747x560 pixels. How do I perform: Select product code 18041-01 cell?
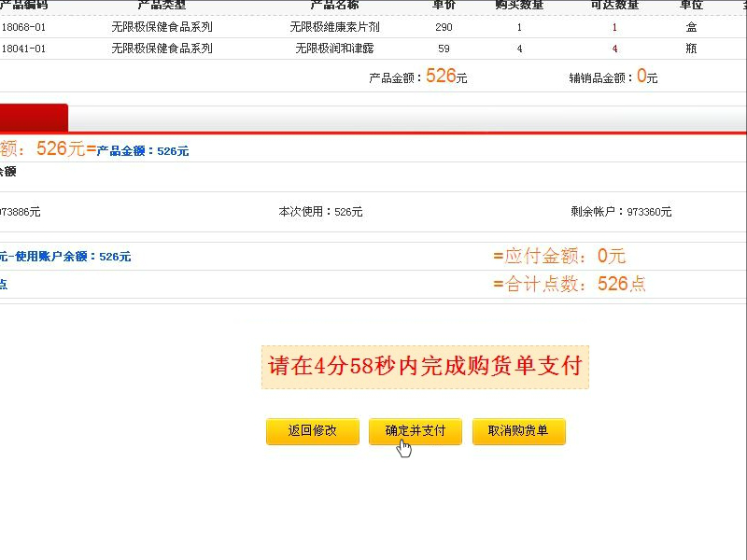(x=22, y=49)
